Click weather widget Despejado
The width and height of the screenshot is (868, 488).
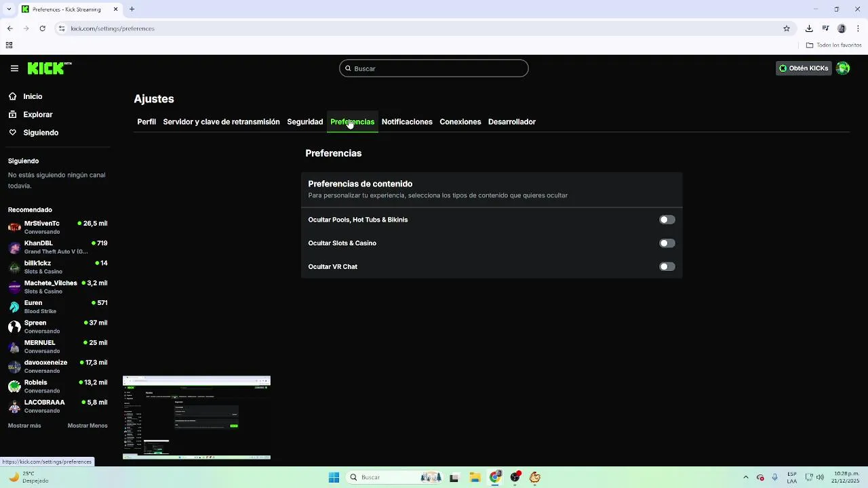click(x=27, y=477)
